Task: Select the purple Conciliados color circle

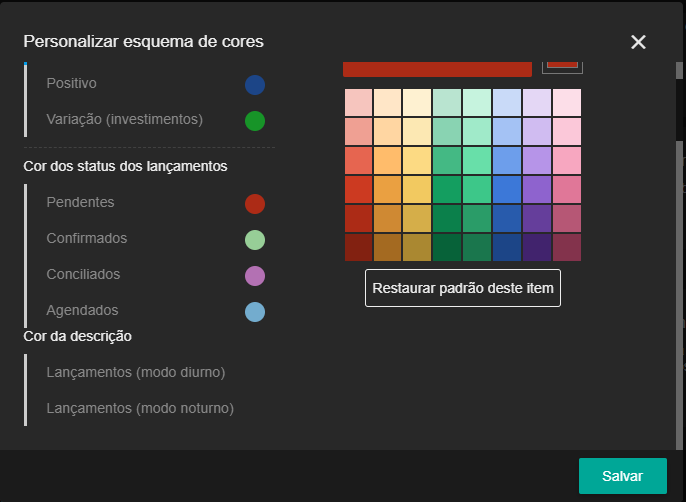Action: tap(255, 276)
